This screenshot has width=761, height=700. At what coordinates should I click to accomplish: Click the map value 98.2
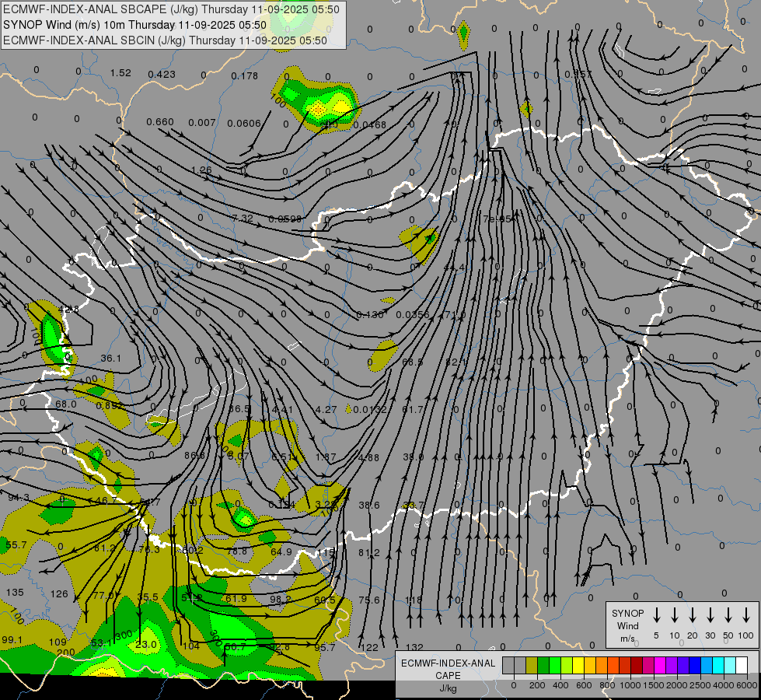[280, 600]
